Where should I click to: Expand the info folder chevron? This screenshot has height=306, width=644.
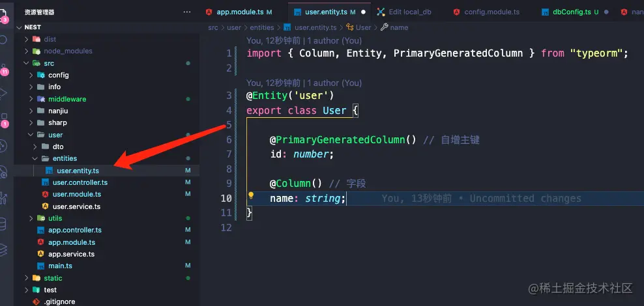(x=31, y=87)
